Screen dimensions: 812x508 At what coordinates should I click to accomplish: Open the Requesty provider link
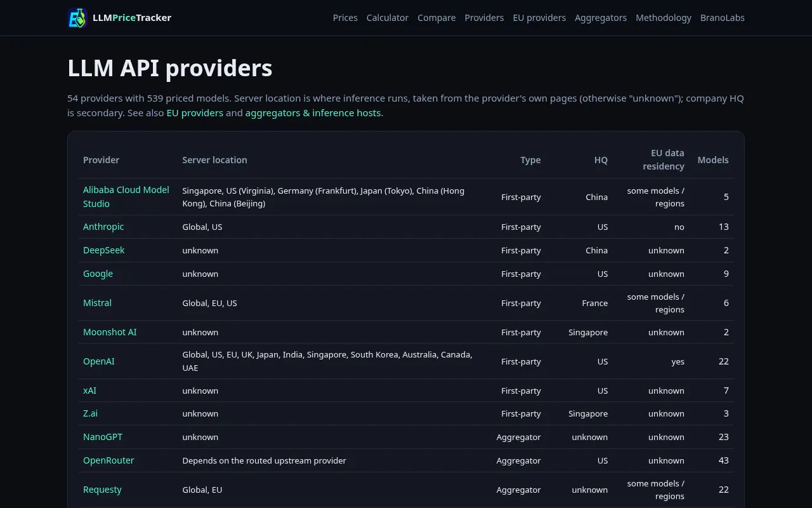click(x=102, y=490)
